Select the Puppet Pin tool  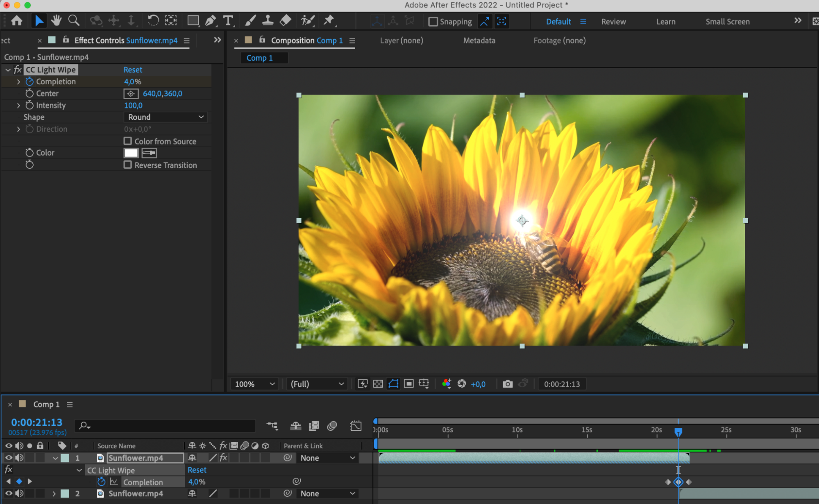(329, 20)
